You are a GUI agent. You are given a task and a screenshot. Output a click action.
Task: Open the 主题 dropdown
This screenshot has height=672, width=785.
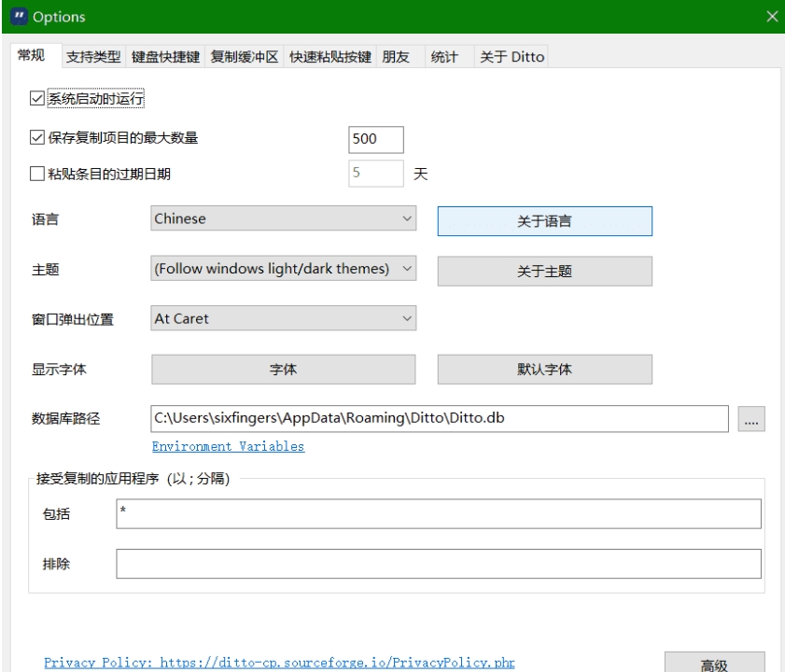[280, 267]
